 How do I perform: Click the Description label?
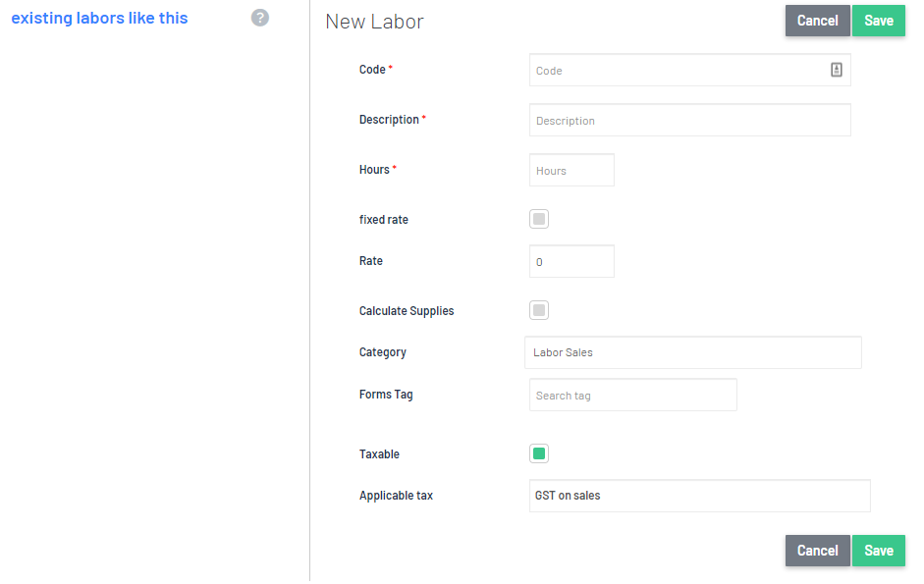coord(389,120)
